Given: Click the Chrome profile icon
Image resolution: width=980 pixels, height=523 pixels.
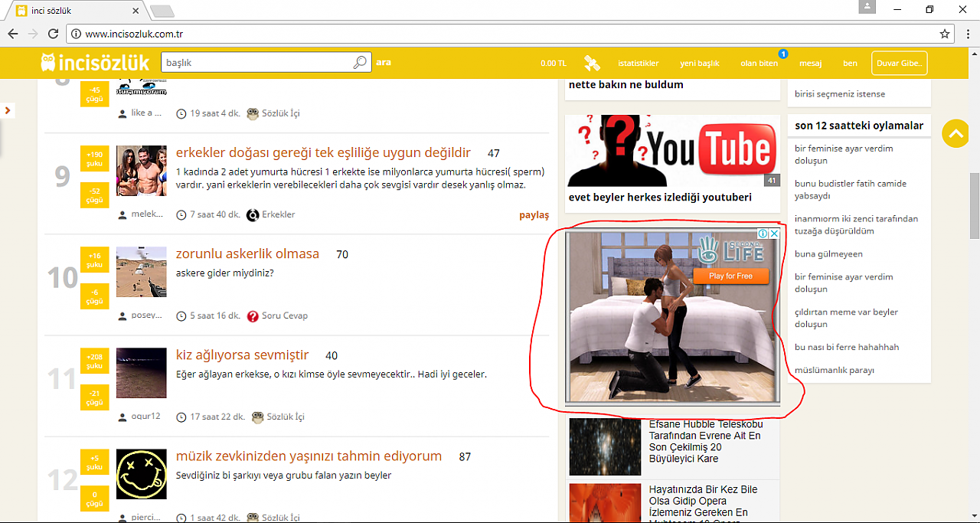Looking at the screenshot, I should click(867, 7).
